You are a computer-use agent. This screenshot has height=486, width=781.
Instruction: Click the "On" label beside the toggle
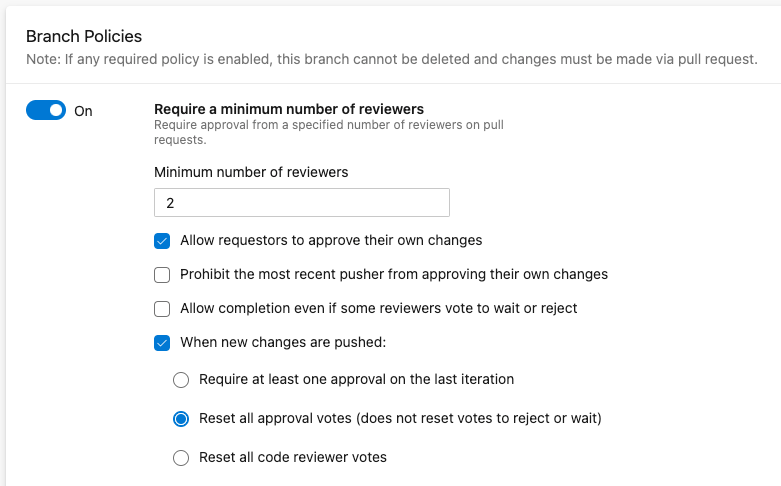(x=83, y=111)
